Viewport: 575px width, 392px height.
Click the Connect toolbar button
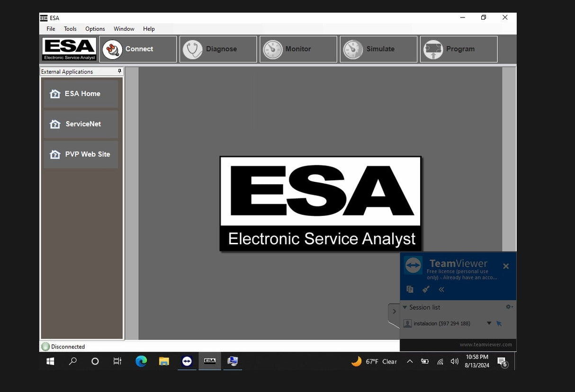[x=138, y=49]
